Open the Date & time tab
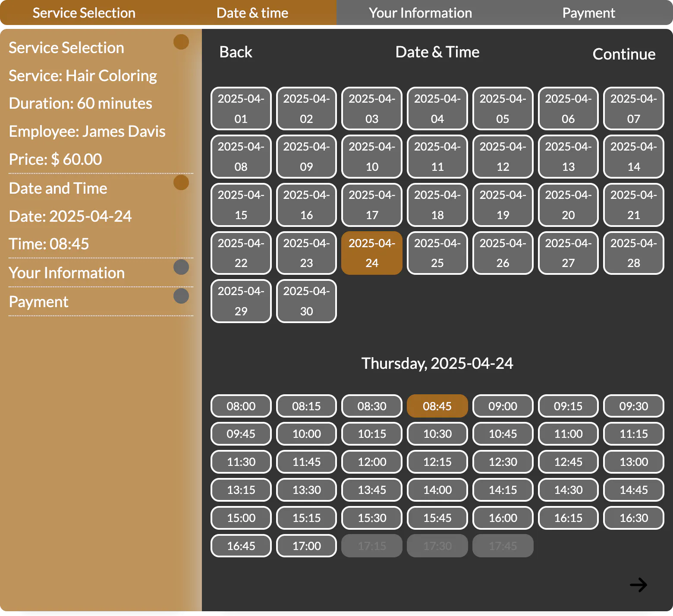The height and width of the screenshot is (616, 673). [x=252, y=13]
